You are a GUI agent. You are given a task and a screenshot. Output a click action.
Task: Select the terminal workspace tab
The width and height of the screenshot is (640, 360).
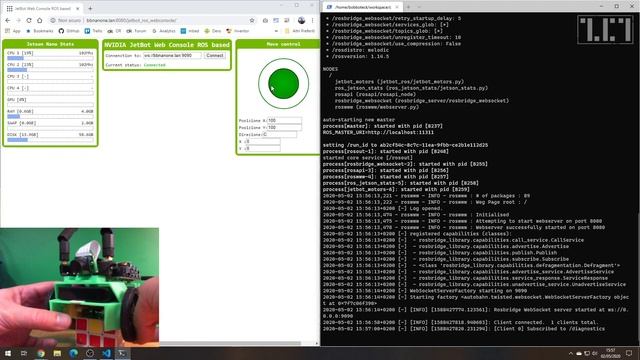point(363,7)
